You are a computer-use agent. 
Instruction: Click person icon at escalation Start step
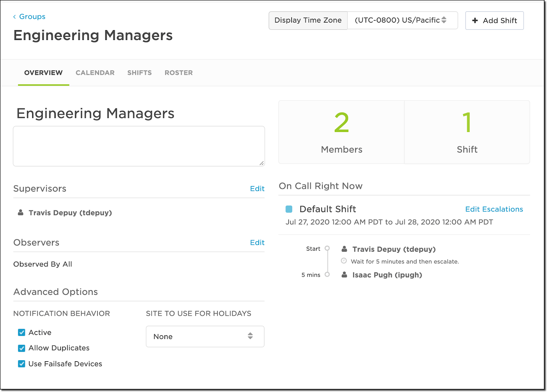[344, 249]
